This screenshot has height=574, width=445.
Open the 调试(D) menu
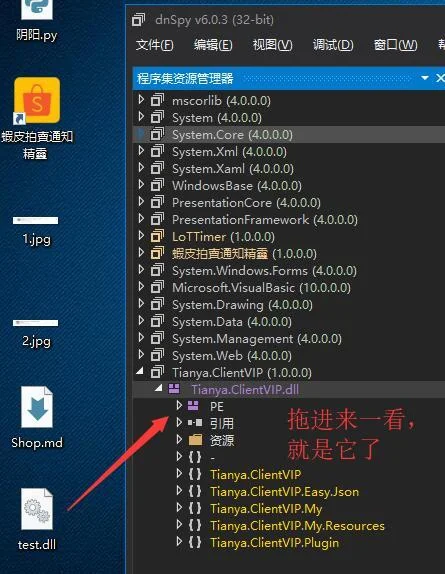(x=333, y=45)
